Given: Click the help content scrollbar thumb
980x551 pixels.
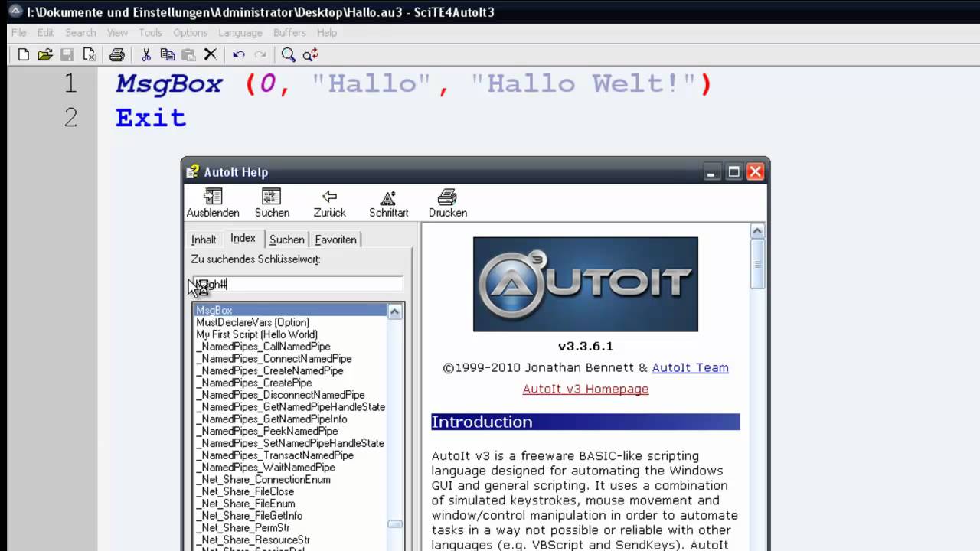Looking at the screenshot, I should (x=757, y=264).
